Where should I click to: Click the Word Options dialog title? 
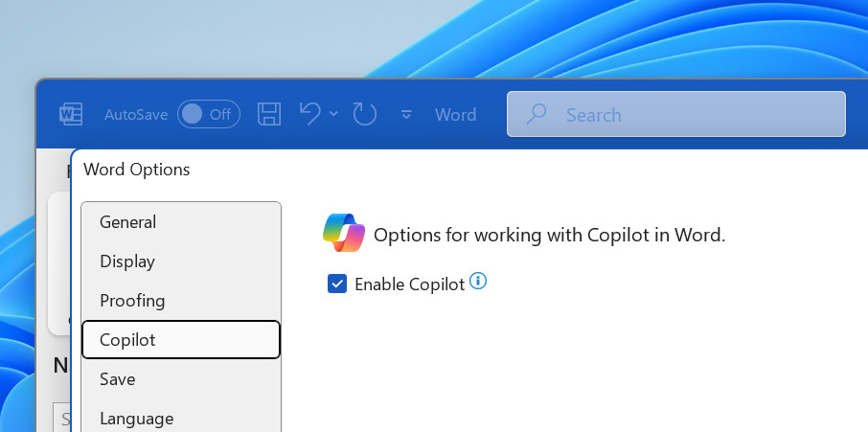pyautogui.click(x=137, y=170)
